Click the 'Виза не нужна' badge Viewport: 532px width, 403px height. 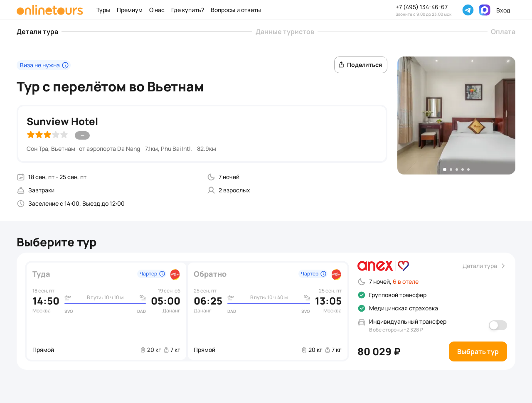coord(44,65)
